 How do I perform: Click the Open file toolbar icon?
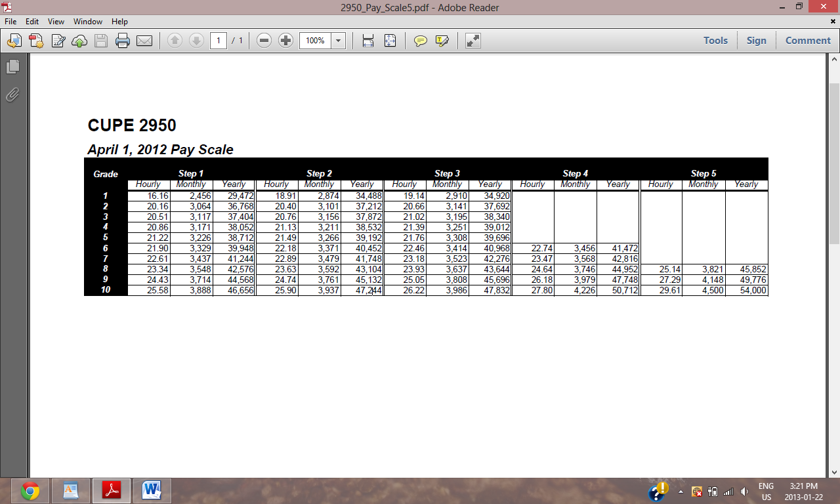pyautogui.click(x=14, y=41)
